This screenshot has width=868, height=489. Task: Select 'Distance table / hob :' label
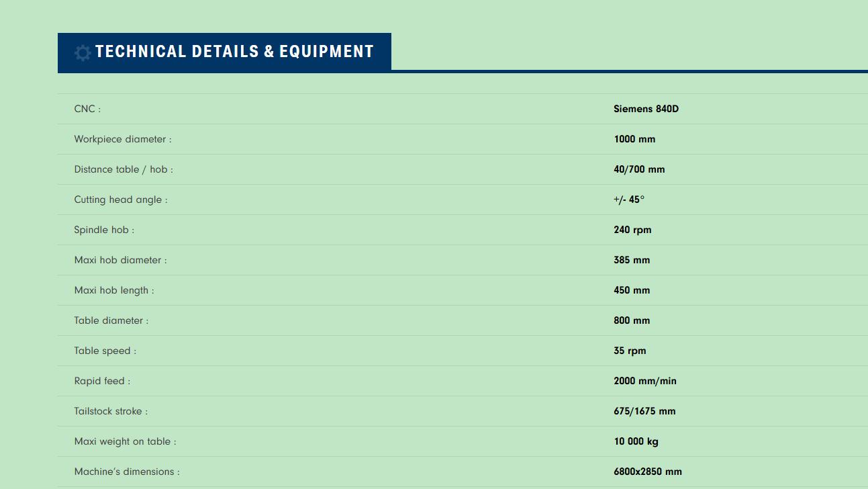[x=124, y=169]
